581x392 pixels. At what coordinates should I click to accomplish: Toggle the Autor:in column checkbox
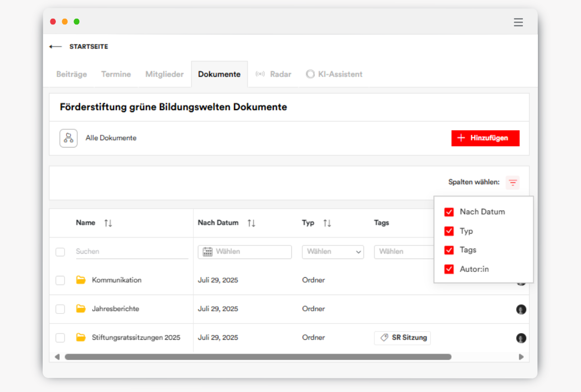click(449, 269)
